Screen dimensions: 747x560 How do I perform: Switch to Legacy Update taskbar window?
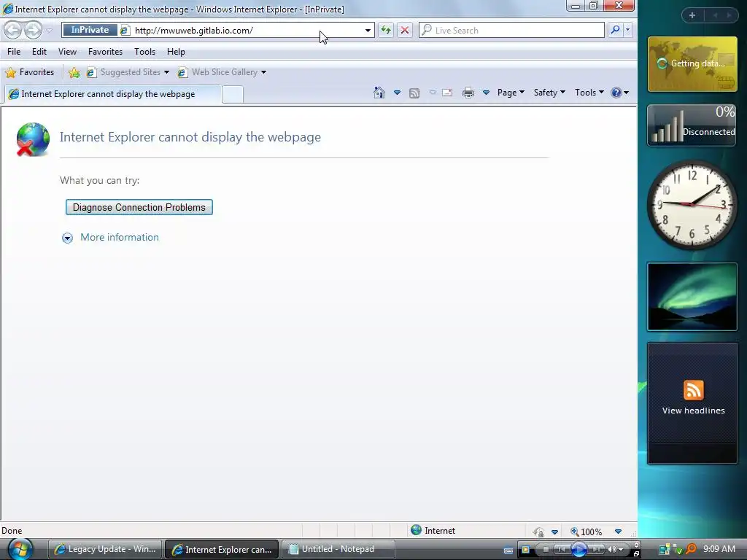click(106, 549)
